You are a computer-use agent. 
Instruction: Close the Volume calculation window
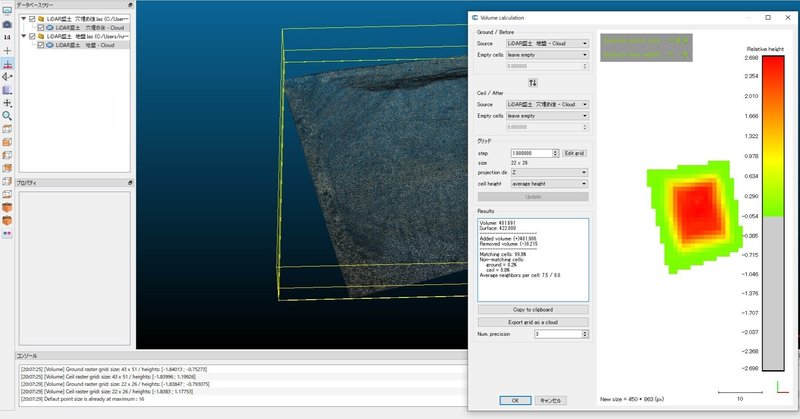pos(788,17)
